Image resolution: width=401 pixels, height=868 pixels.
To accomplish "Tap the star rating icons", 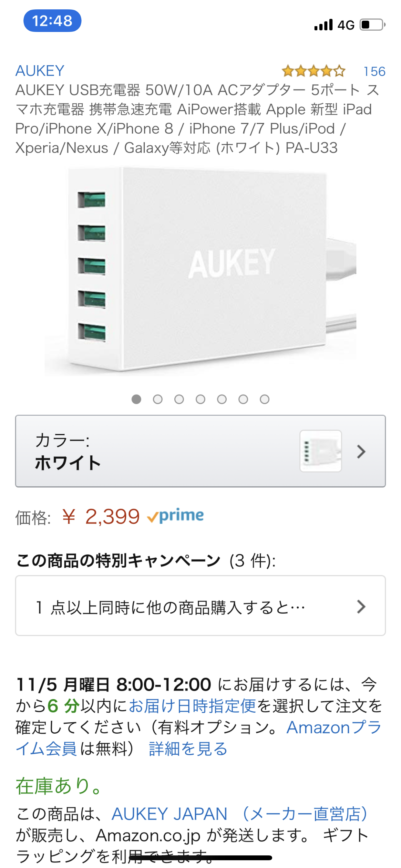I will pos(314,71).
